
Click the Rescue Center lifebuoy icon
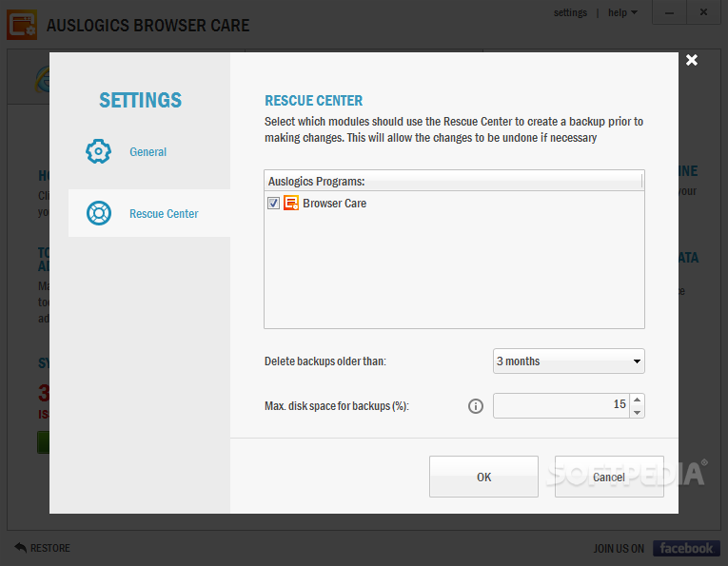[x=99, y=213]
